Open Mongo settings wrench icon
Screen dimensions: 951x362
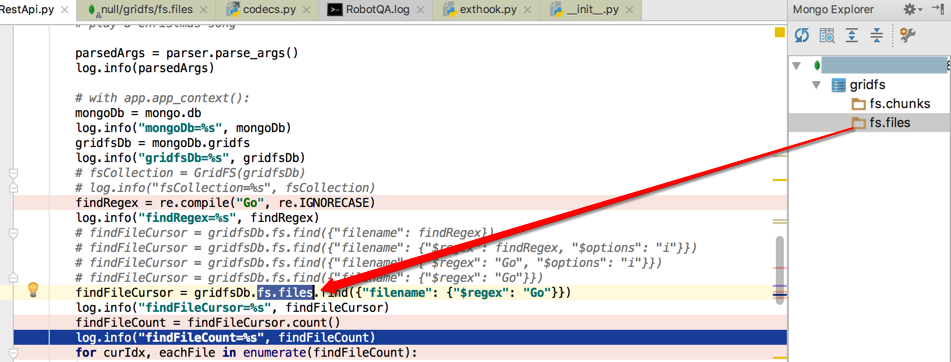pos(907,35)
